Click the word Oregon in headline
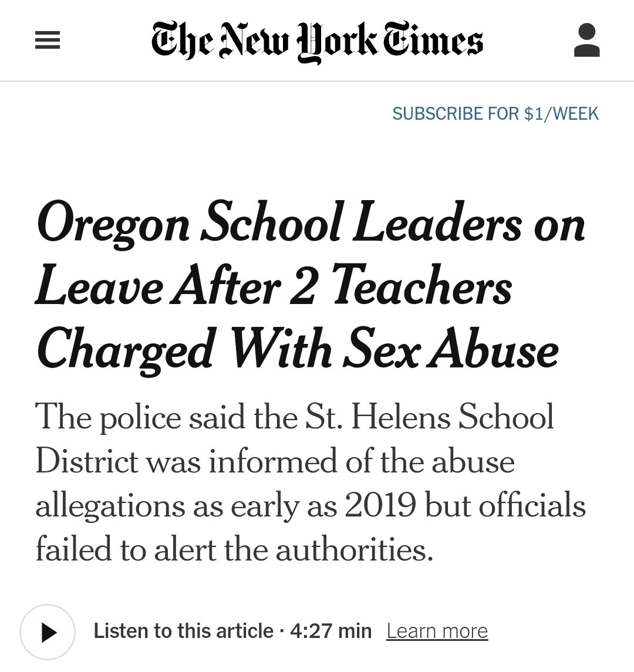The image size is (634, 672). point(113,225)
